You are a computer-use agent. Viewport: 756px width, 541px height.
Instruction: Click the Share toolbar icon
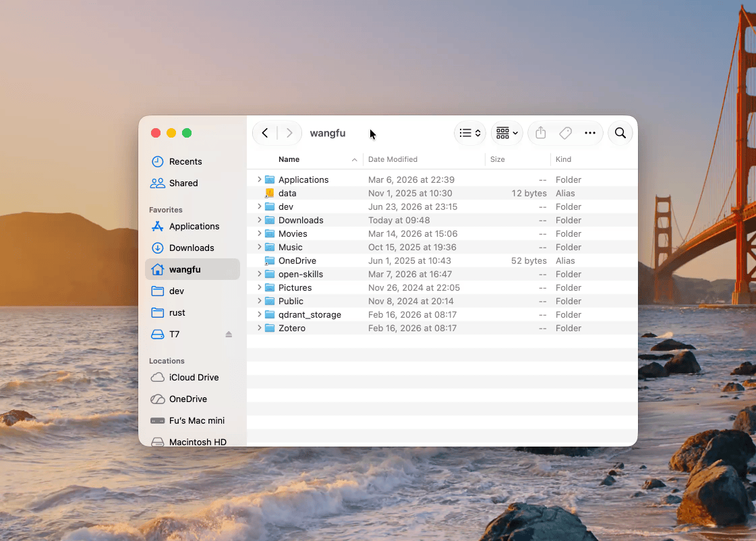pyautogui.click(x=540, y=133)
